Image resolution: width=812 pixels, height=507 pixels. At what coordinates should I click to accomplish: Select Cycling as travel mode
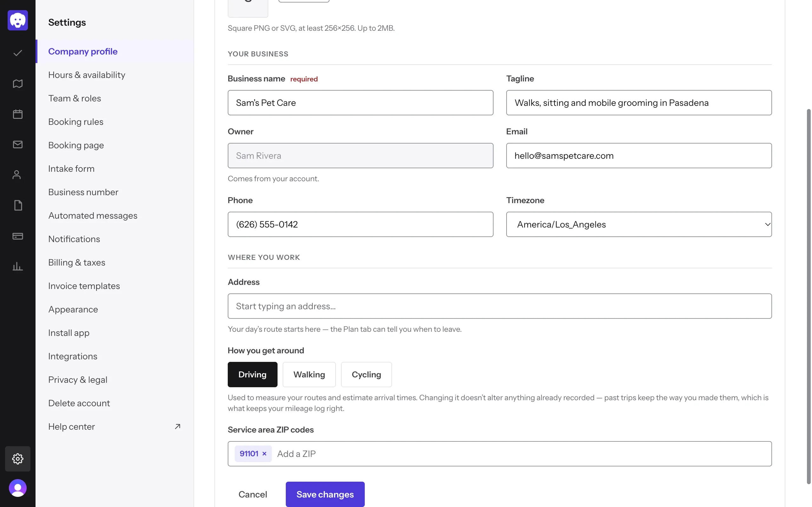pyautogui.click(x=366, y=375)
